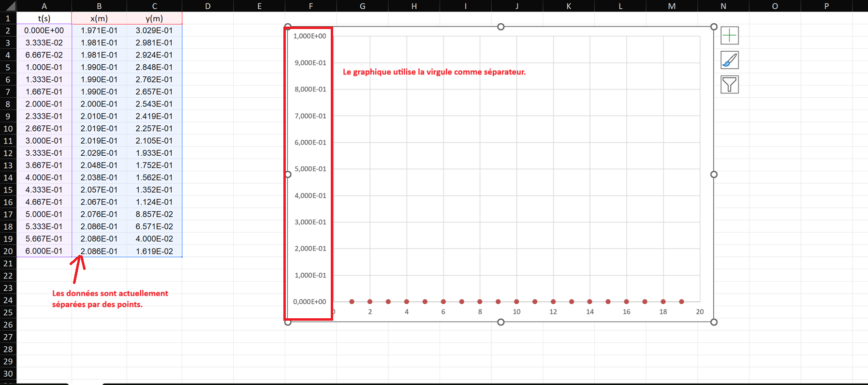Click the data point above axis value 16
This screenshot has height=385, width=868.
[x=626, y=301]
